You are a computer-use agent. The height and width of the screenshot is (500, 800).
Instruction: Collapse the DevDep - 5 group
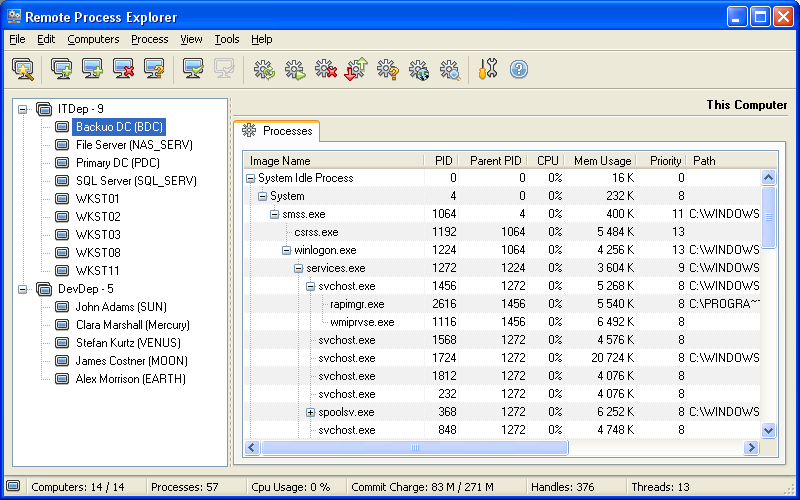point(24,289)
